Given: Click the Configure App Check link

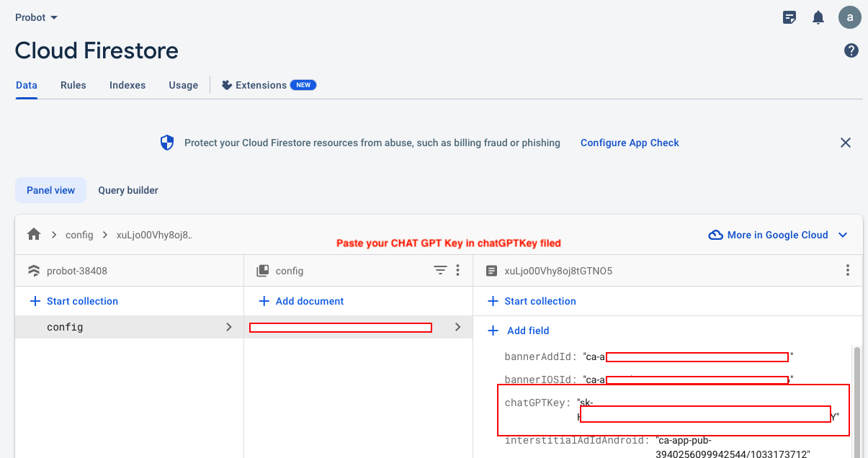Looking at the screenshot, I should (630, 143).
